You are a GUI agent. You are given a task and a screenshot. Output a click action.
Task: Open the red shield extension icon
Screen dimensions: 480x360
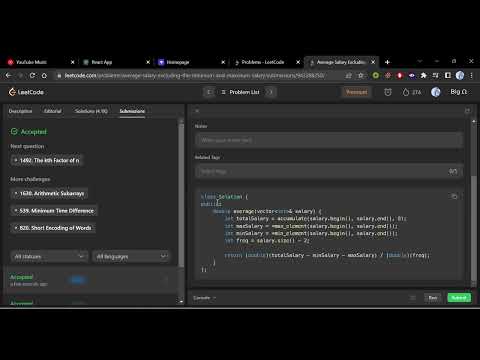[400, 76]
